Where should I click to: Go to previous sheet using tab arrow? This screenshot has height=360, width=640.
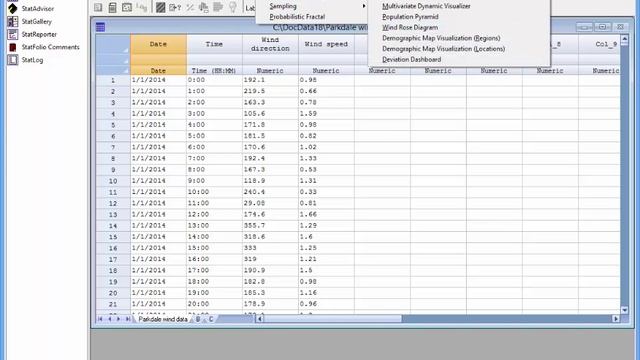point(109,319)
